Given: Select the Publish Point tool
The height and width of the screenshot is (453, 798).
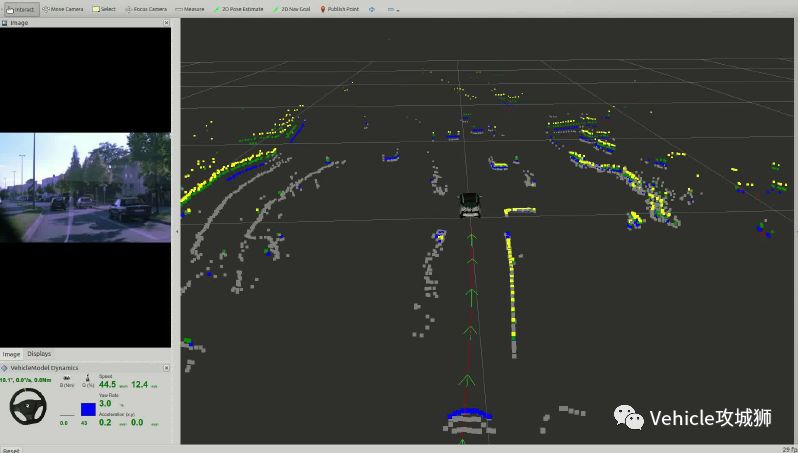Looking at the screenshot, I should pos(339,9).
